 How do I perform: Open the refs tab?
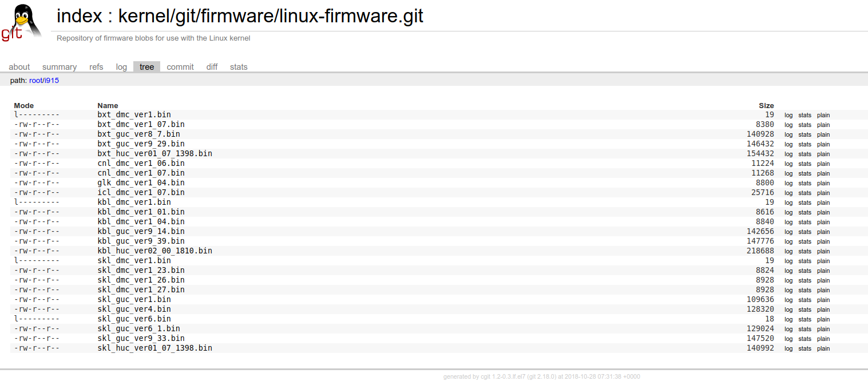click(96, 67)
